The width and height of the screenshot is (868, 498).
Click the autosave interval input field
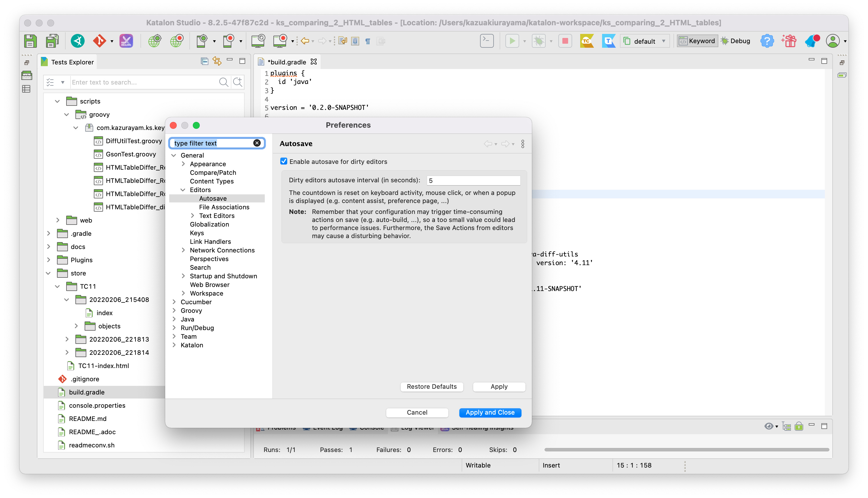pos(473,180)
